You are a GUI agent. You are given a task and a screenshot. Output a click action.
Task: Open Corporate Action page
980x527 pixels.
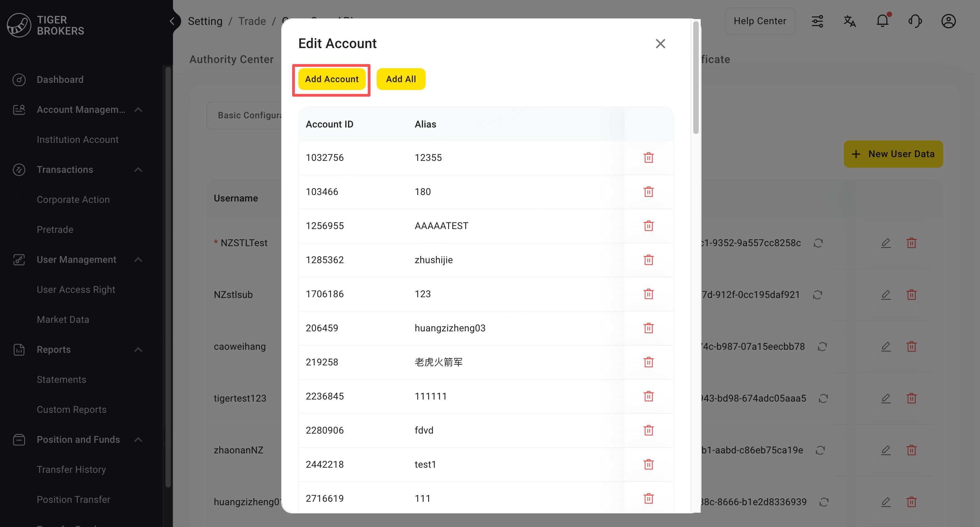click(x=73, y=199)
